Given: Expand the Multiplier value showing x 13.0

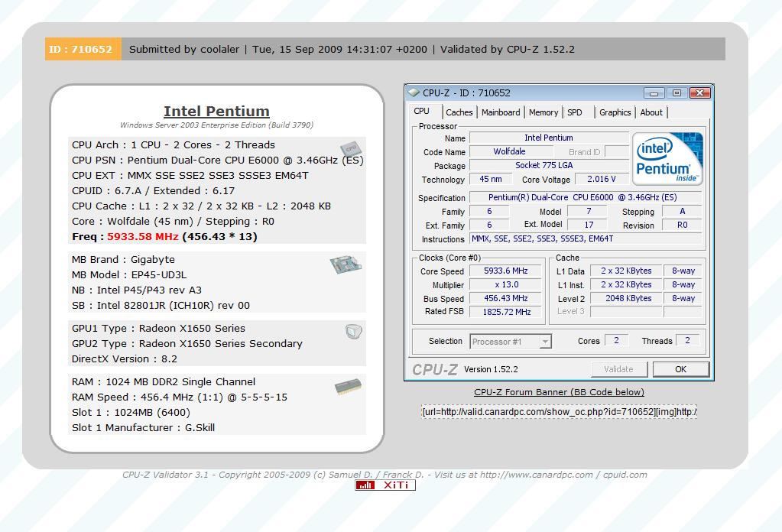Looking at the screenshot, I should [505, 284].
